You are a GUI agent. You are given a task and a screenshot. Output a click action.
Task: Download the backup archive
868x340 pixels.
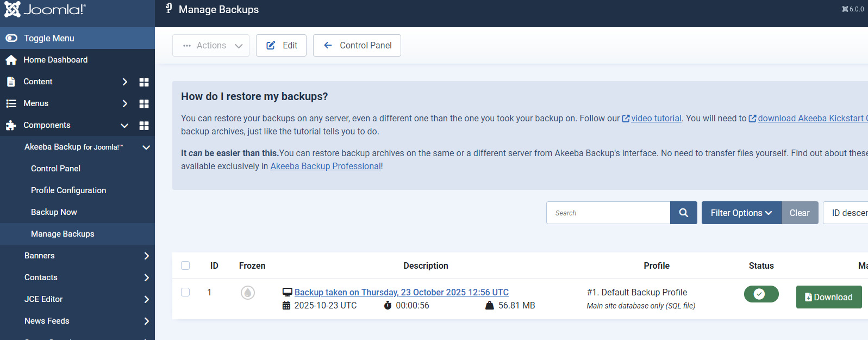[x=829, y=297]
